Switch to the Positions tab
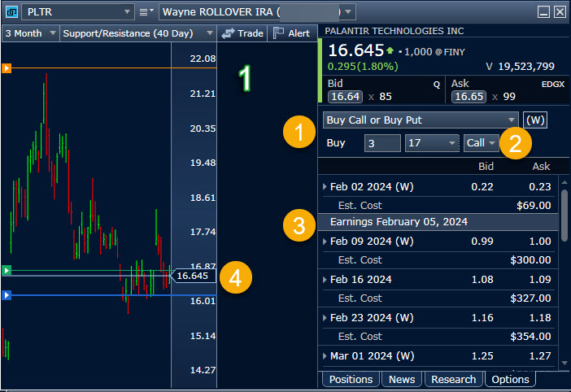Viewport: 571px width, 392px height. [351, 379]
